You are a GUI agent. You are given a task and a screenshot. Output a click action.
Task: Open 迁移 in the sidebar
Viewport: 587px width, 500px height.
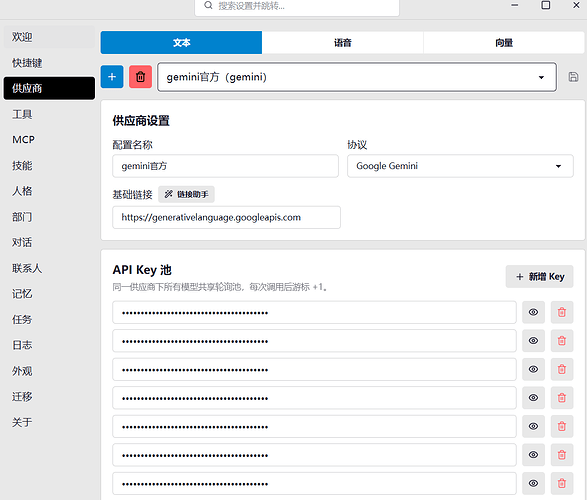pyautogui.click(x=49, y=396)
